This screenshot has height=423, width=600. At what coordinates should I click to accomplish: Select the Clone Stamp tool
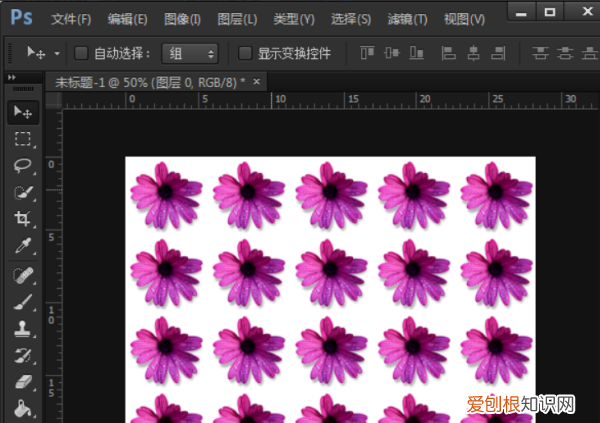click(x=23, y=329)
